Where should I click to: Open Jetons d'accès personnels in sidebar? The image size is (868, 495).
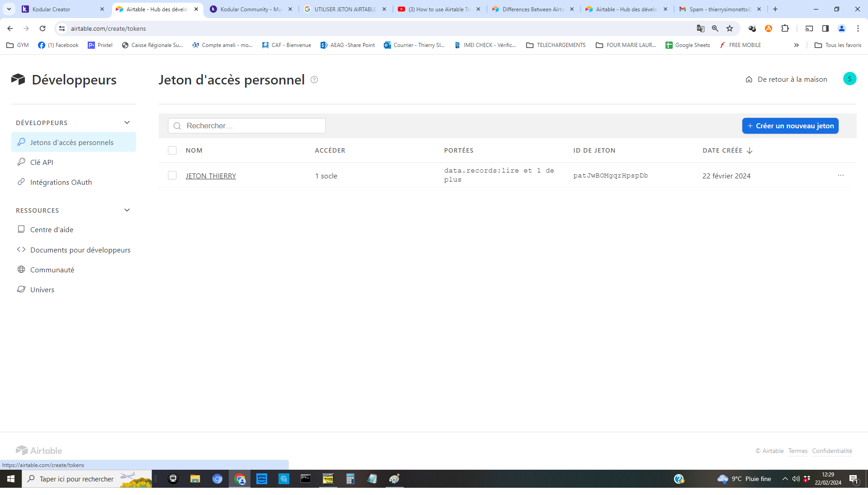(72, 142)
